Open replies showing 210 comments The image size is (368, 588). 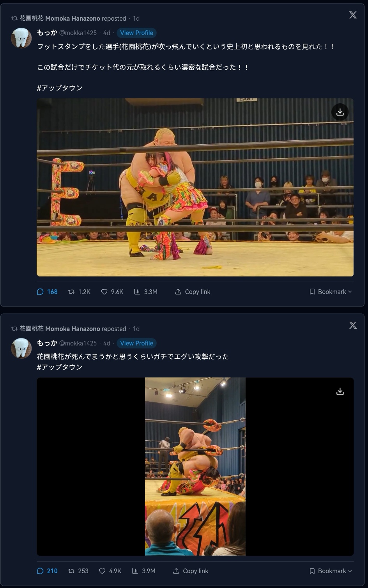(x=47, y=571)
